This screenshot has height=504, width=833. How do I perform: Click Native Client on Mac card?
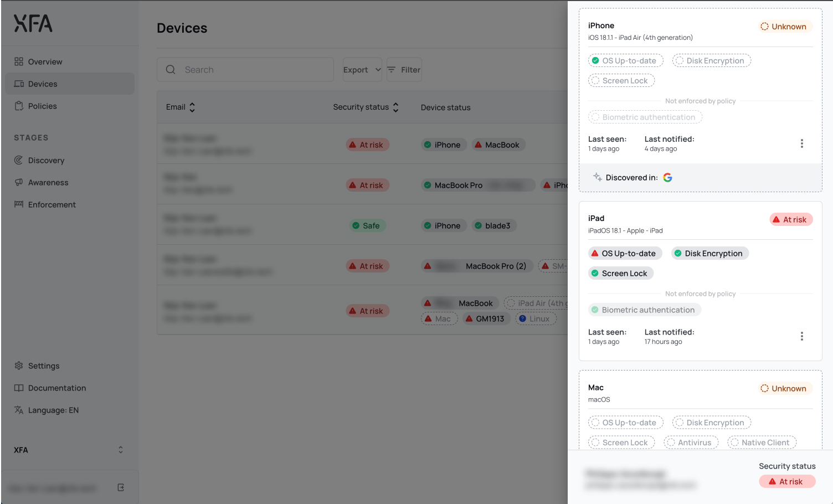(x=762, y=443)
